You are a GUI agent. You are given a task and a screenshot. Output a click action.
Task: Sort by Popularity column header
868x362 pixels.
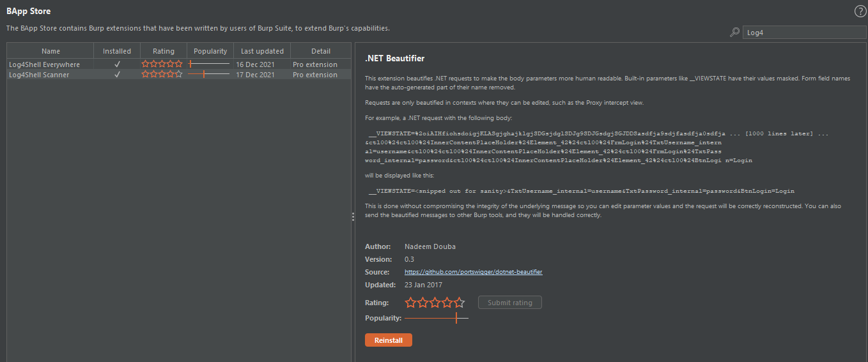click(210, 51)
